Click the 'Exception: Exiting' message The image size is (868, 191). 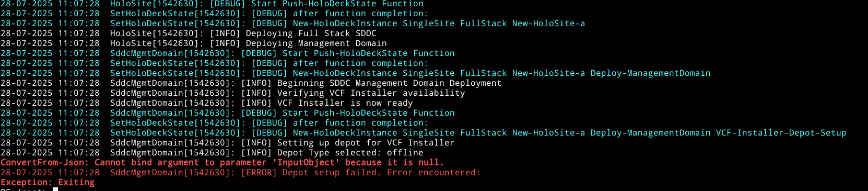click(48, 183)
